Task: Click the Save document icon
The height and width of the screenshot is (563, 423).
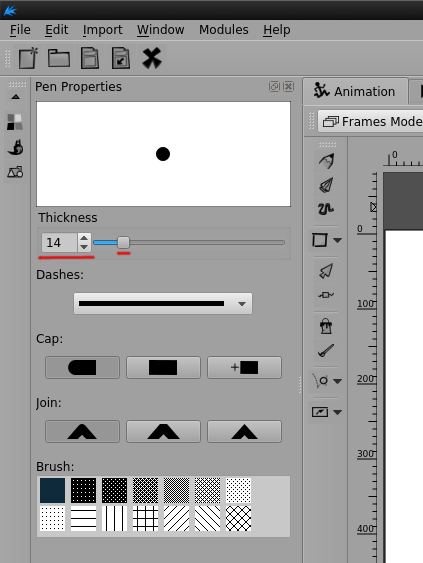Action: [x=90, y=58]
